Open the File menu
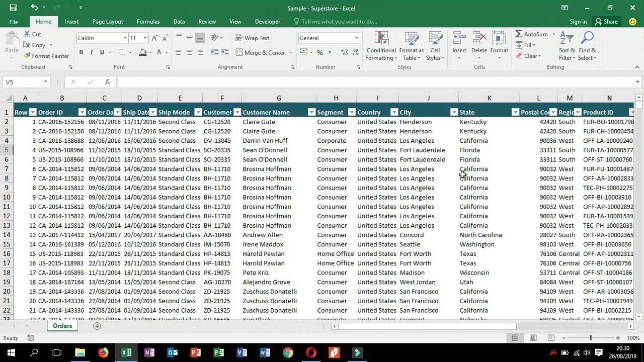 [x=14, y=22]
